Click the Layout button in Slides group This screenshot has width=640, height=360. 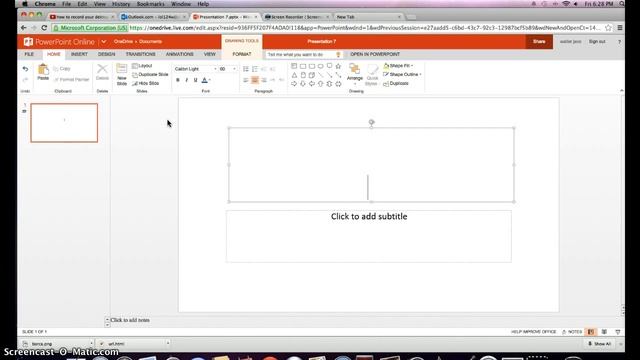click(x=142, y=66)
